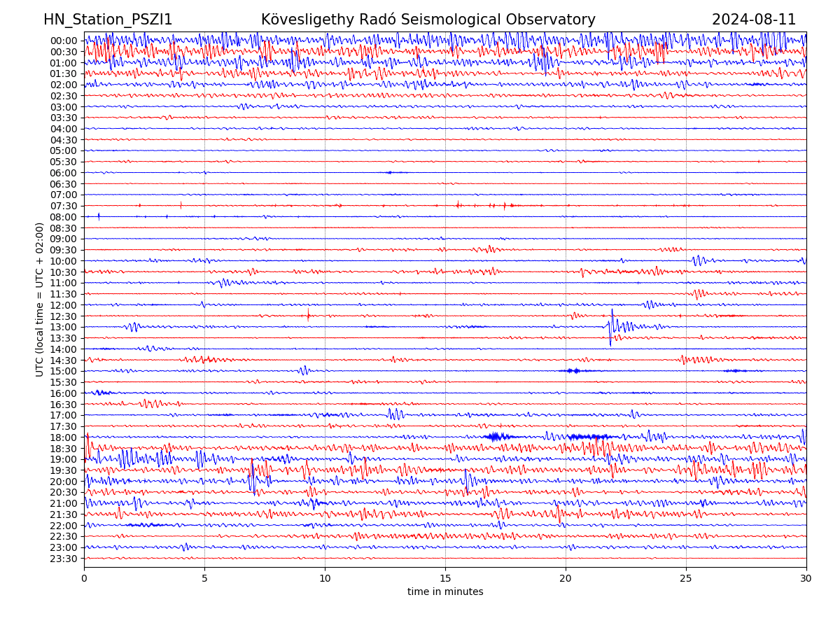The image size is (840, 630).
Task: Select x-axis tick label 25
Action: [686, 578]
